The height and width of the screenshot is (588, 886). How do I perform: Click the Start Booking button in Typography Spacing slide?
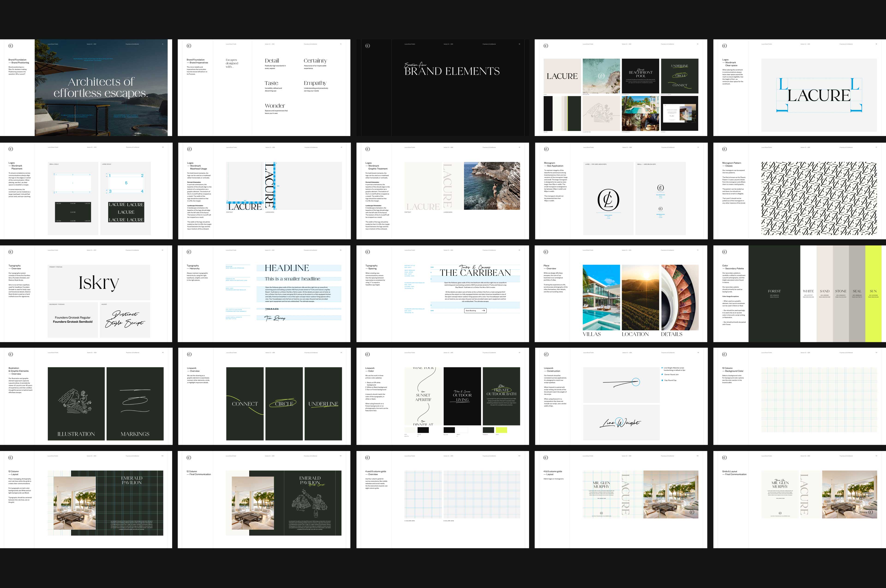(475, 311)
